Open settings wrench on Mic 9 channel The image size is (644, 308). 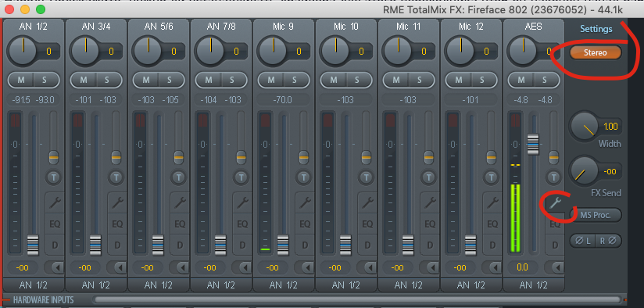point(304,202)
